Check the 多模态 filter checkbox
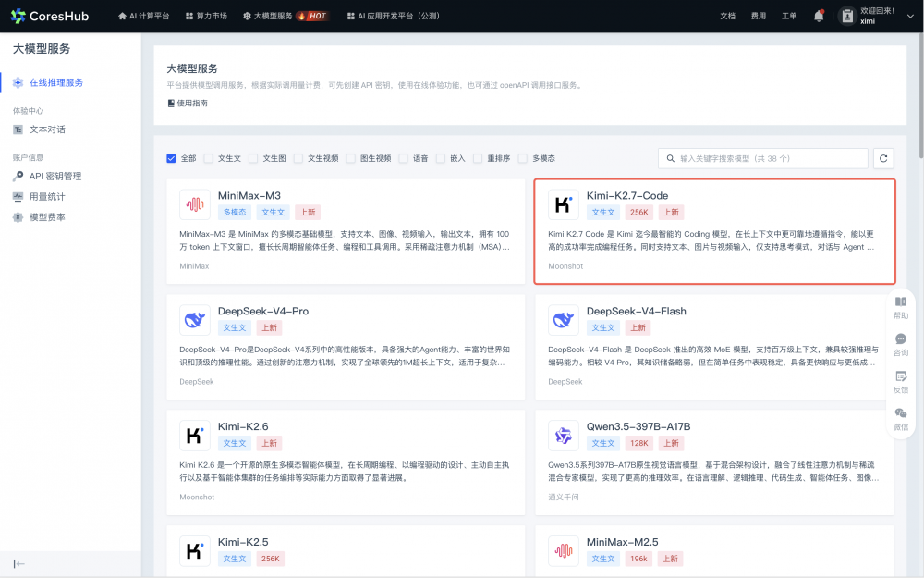The width and height of the screenshot is (924, 578). [x=523, y=158]
